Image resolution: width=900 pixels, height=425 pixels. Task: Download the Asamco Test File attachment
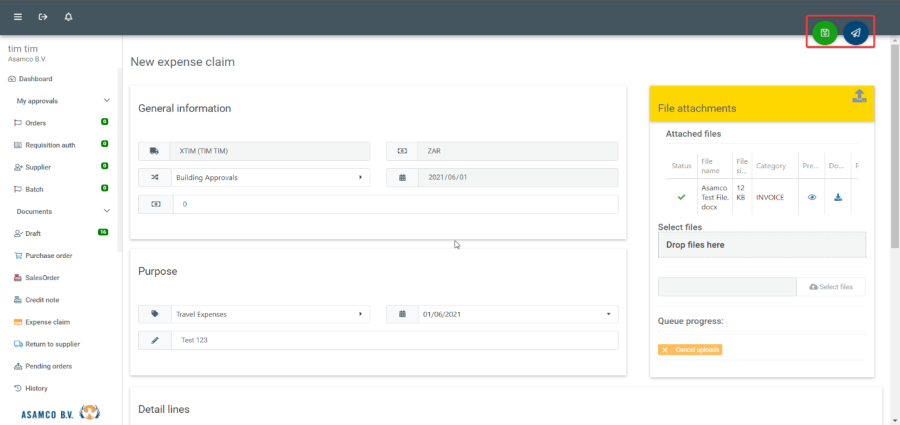pyautogui.click(x=838, y=197)
